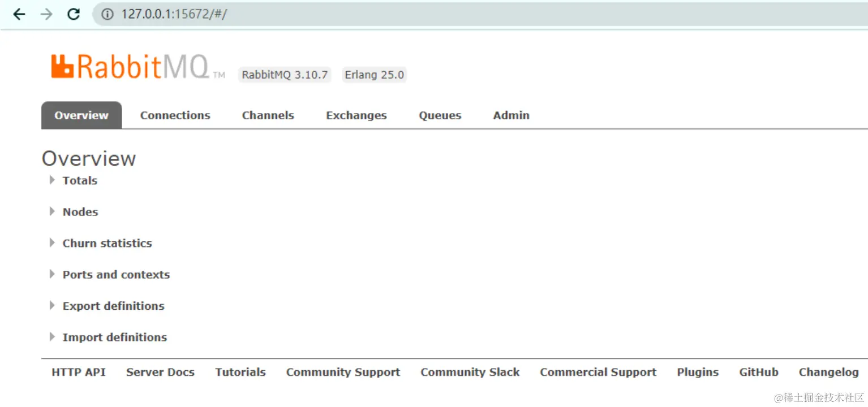Expand the Nodes section
The height and width of the screenshot is (407, 868).
(x=74, y=212)
